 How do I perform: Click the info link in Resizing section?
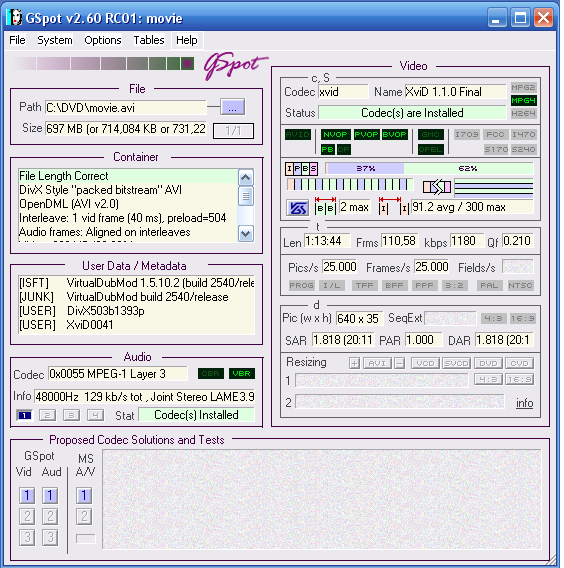pyautogui.click(x=525, y=403)
